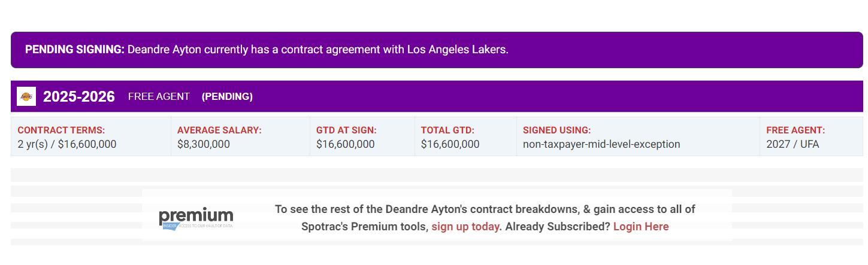Click the GTD AT SIGN label

point(346,130)
